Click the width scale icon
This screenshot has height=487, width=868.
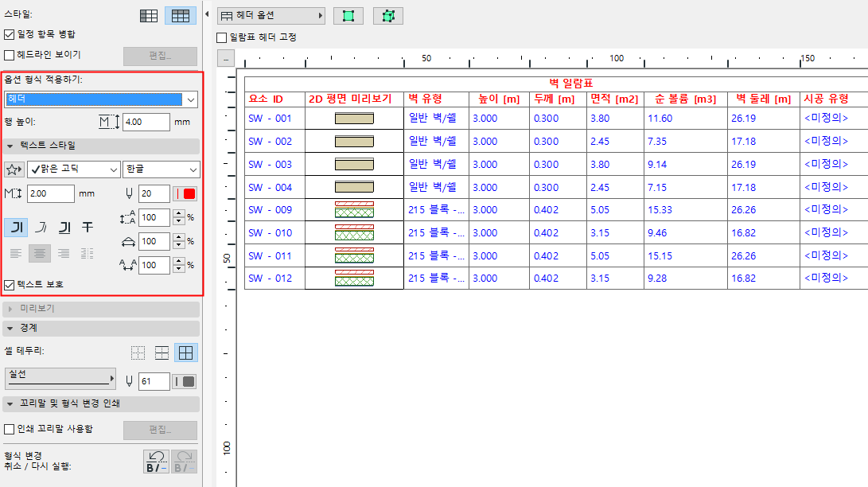(x=128, y=242)
